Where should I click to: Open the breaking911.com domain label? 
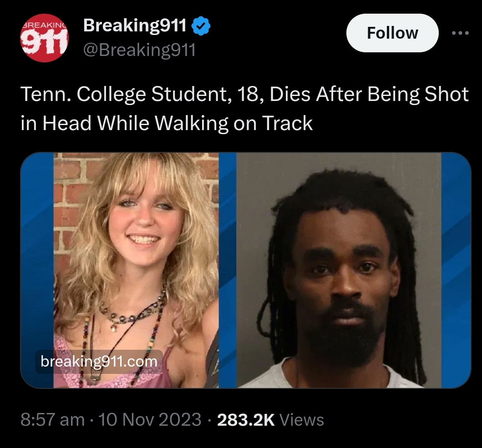click(99, 361)
